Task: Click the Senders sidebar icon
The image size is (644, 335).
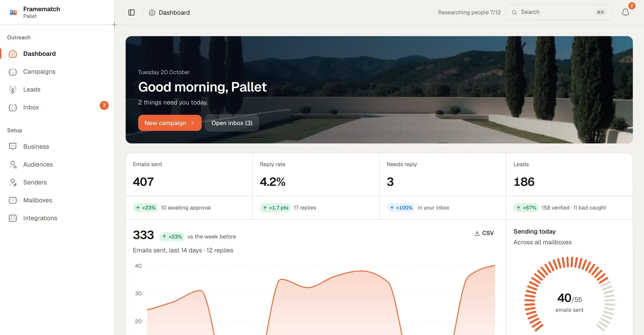Action: click(x=13, y=183)
